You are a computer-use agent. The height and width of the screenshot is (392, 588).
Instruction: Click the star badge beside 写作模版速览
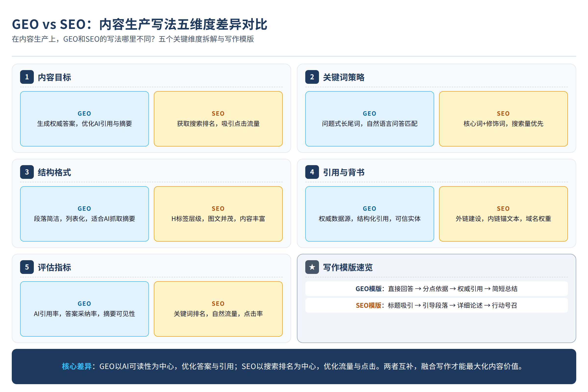click(x=312, y=267)
